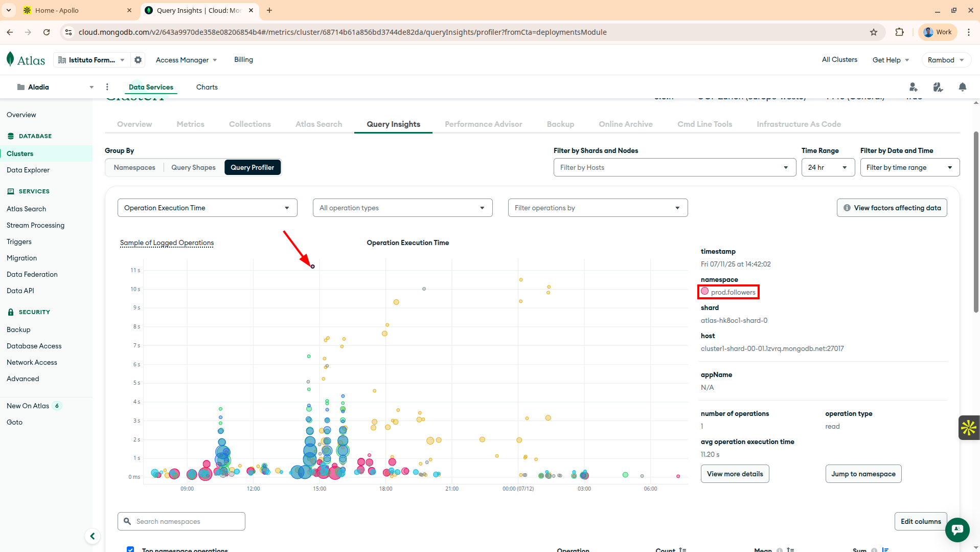The image size is (980, 552).
Task: Click the Sample of Logged Operations link
Action: 167,243
